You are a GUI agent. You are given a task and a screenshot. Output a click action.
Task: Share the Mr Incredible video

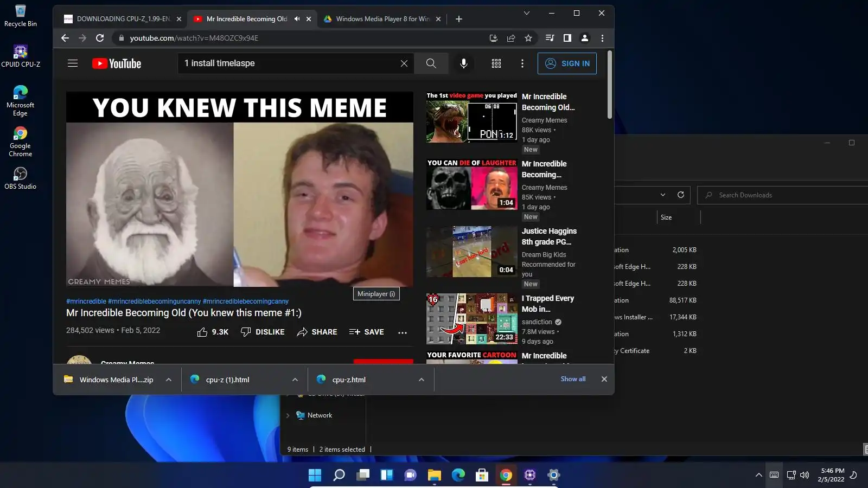(x=317, y=332)
